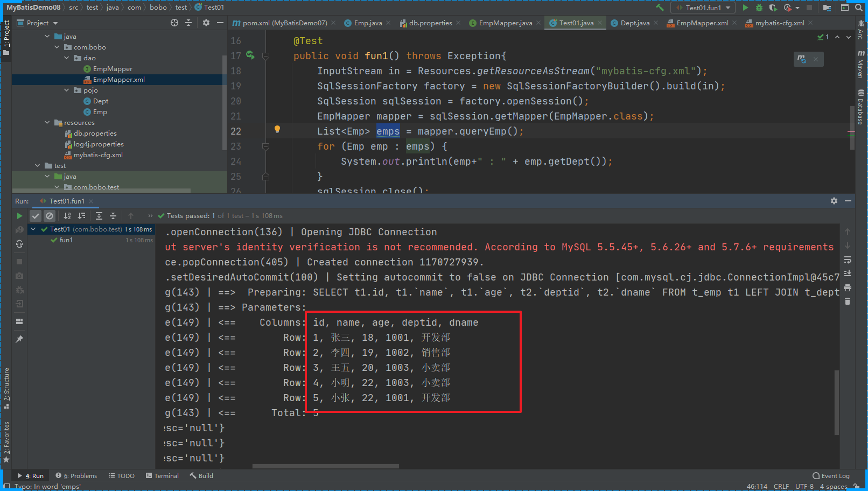
Task: Toggle Sort by Duration in the test runner
Action: pyautogui.click(x=81, y=216)
